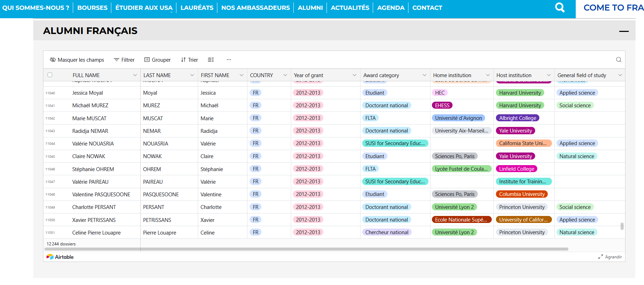This screenshot has height=285, width=644.
Task: Open the Qui sommes-nous menu
Action: (36, 8)
